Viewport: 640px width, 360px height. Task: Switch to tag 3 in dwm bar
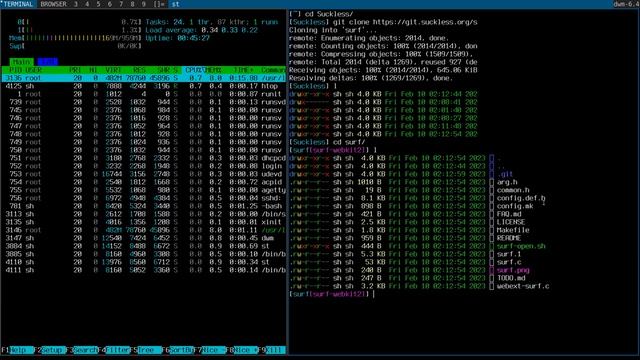click(76, 4)
